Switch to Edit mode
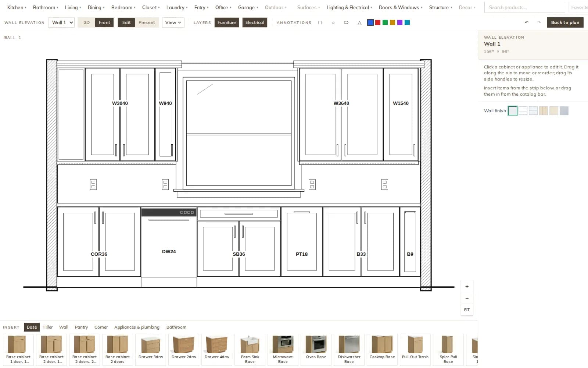588x368 pixels. click(x=126, y=22)
